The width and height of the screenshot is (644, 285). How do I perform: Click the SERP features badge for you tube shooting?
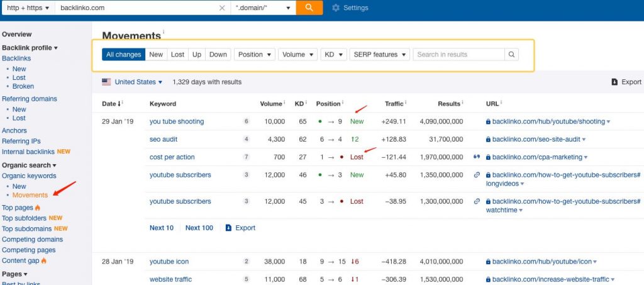pyautogui.click(x=247, y=121)
